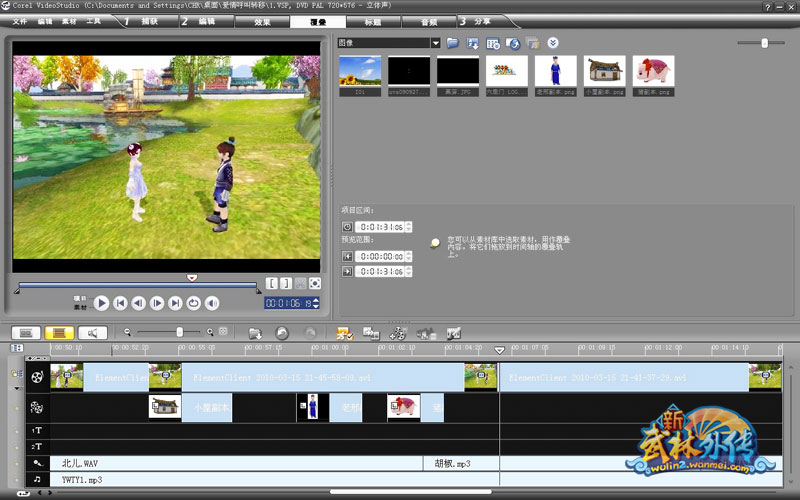Step forward one frame in preview

[157, 303]
